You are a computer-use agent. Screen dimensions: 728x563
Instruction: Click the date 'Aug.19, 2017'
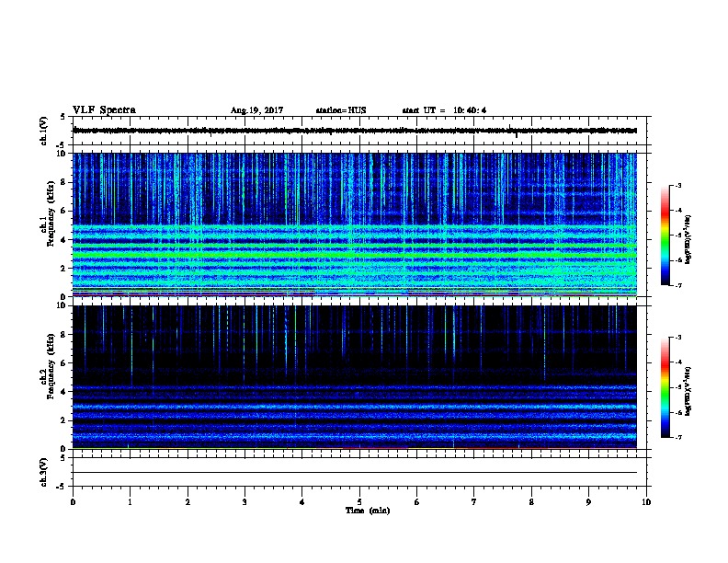pyautogui.click(x=256, y=110)
